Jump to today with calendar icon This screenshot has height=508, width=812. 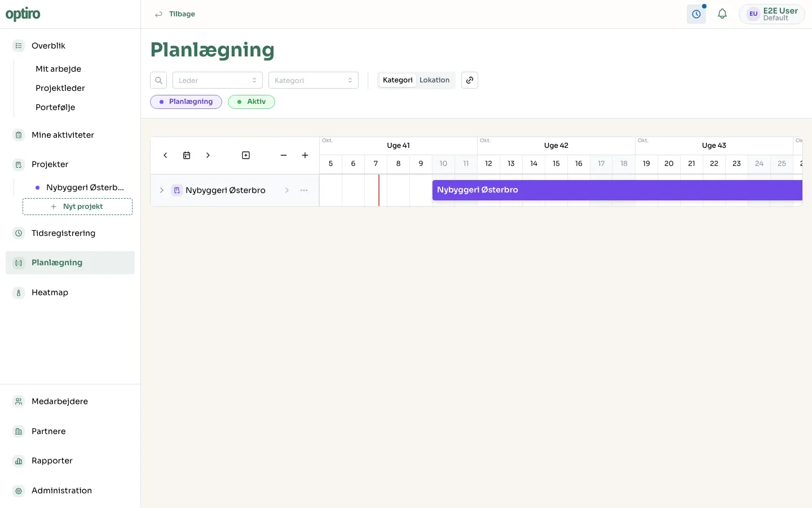pyautogui.click(x=187, y=155)
